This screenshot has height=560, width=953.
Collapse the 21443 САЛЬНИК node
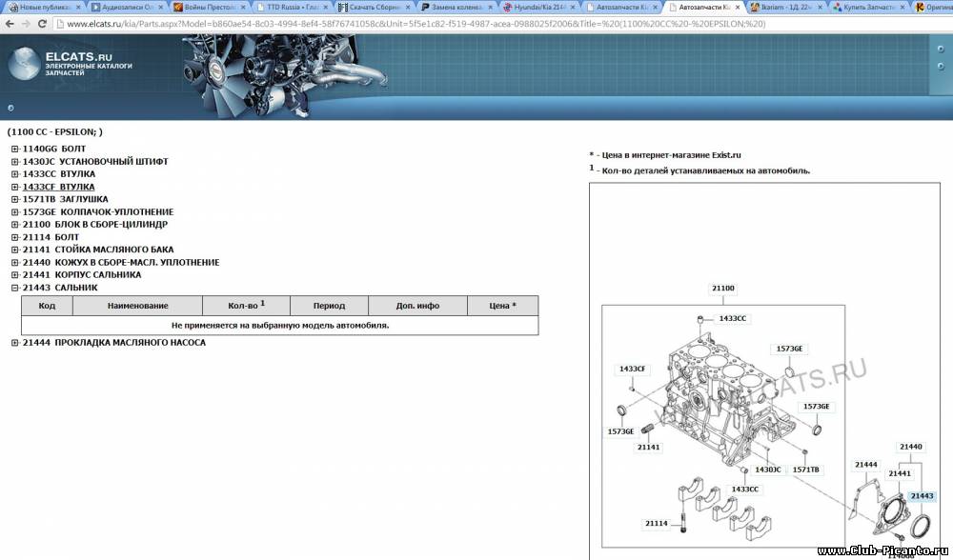(x=14, y=288)
